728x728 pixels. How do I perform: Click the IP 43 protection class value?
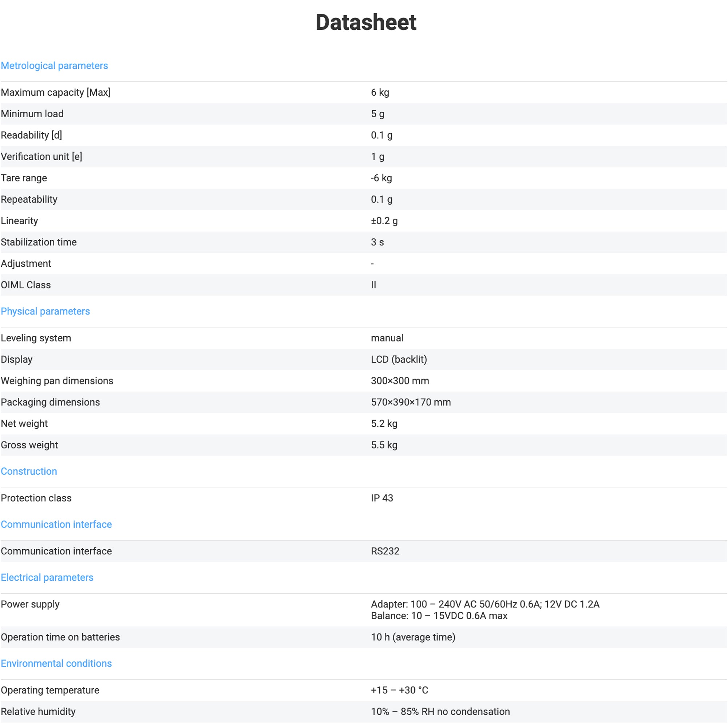[x=382, y=498]
